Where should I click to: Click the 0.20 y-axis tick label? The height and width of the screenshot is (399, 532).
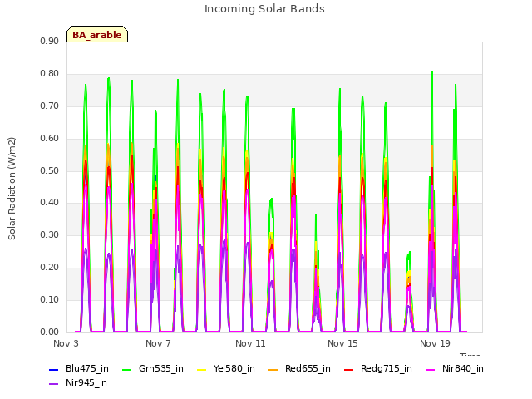pyautogui.click(x=50, y=268)
